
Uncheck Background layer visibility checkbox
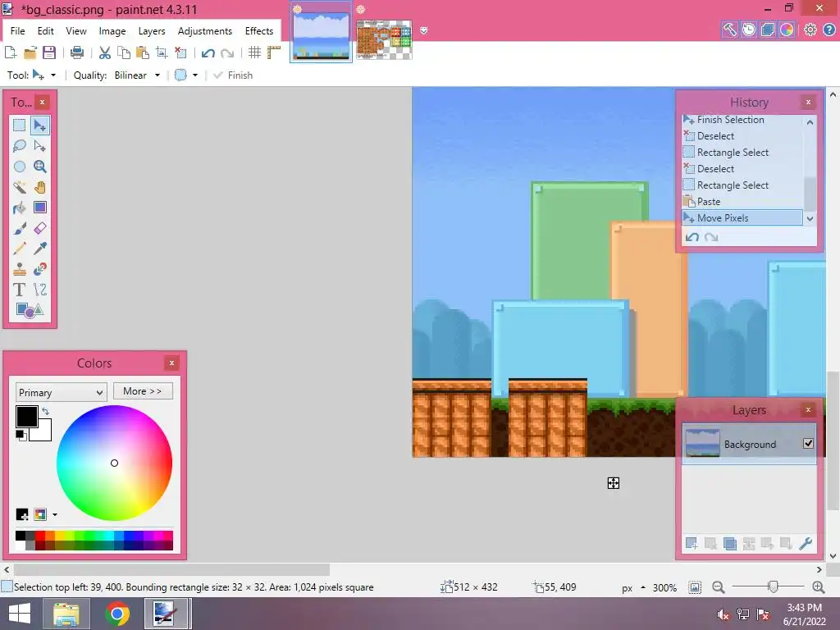tap(808, 444)
